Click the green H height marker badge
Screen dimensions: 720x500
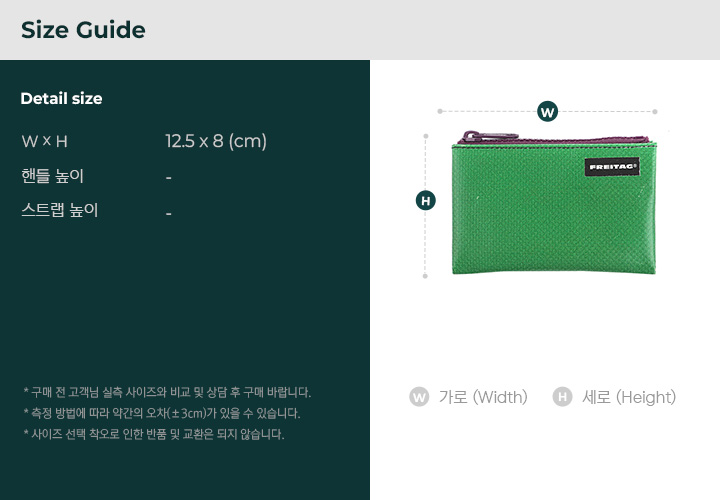pyautogui.click(x=426, y=201)
